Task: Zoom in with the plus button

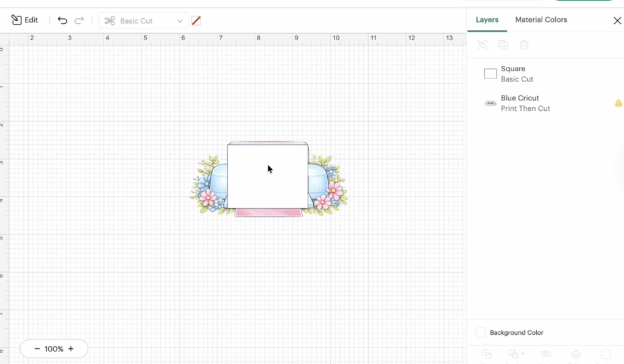Action: click(71, 349)
